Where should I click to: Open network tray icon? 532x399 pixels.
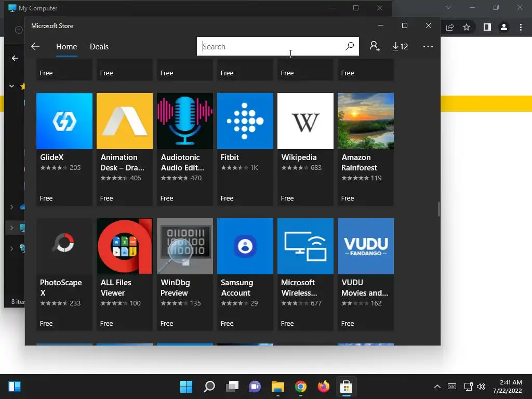468,387
